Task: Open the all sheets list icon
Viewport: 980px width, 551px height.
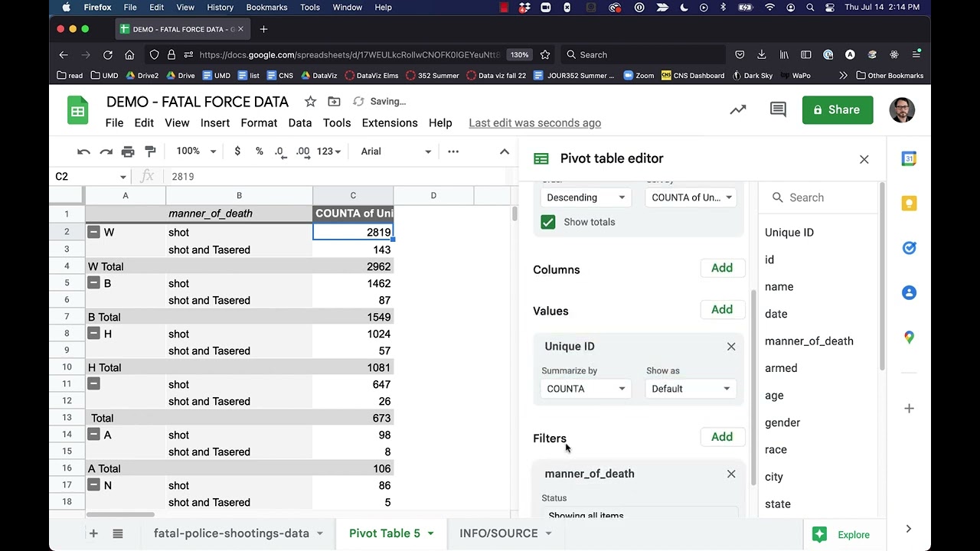Action: pyautogui.click(x=118, y=533)
